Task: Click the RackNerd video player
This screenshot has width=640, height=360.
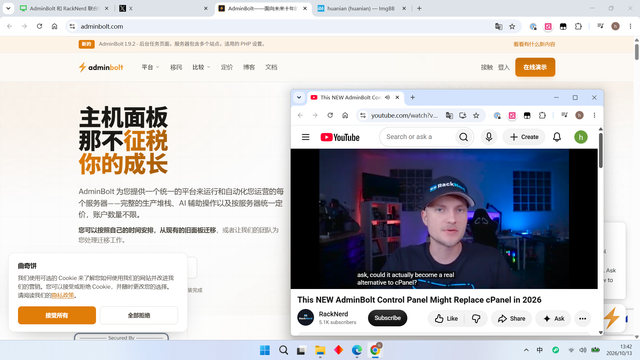Action: pyautogui.click(x=444, y=219)
